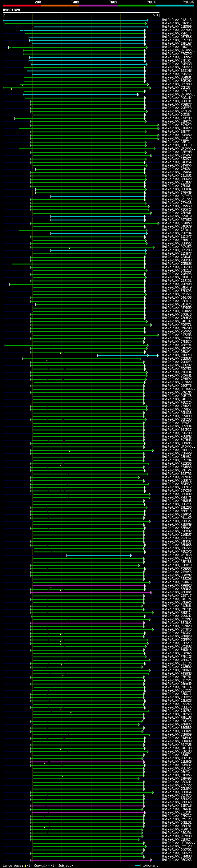Select hit label UniRef100_Q71CG4
Viewport: 197px width, 868px height.
tap(177, 812)
